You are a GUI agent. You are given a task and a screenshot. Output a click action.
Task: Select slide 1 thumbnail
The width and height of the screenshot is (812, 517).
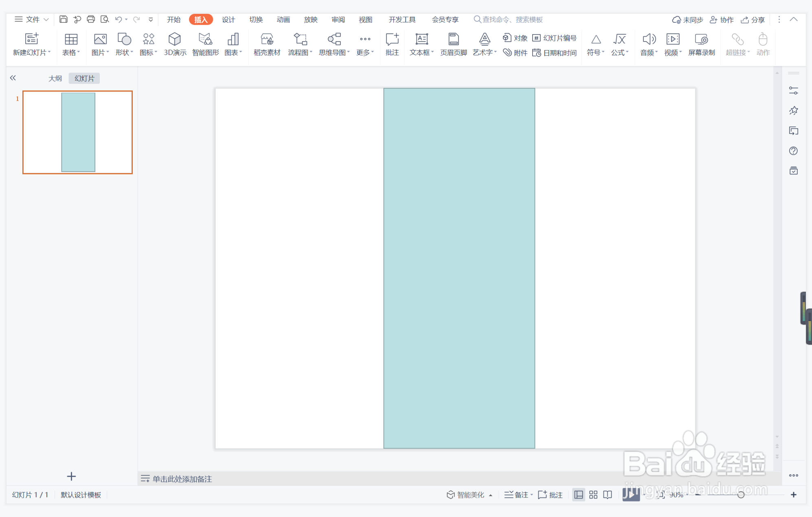click(77, 132)
